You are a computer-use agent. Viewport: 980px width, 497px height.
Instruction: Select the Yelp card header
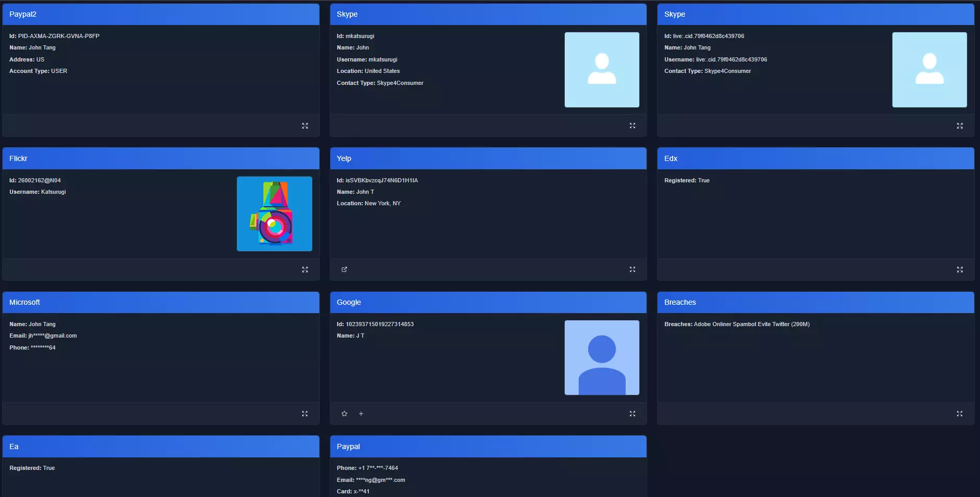click(488, 158)
